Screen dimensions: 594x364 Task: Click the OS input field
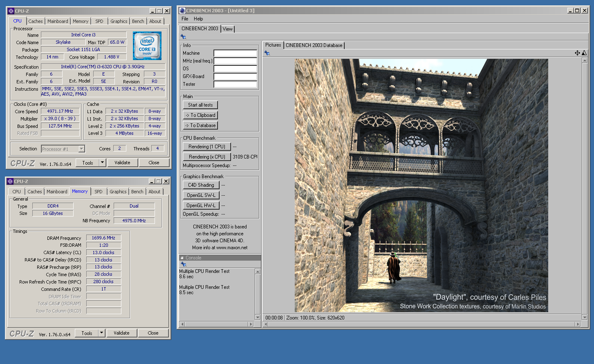[x=235, y=69]
